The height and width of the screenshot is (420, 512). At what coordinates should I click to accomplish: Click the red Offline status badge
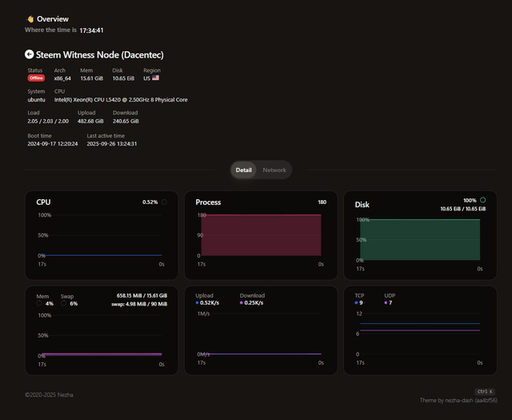pyautogui.click(x=36, y=78)
